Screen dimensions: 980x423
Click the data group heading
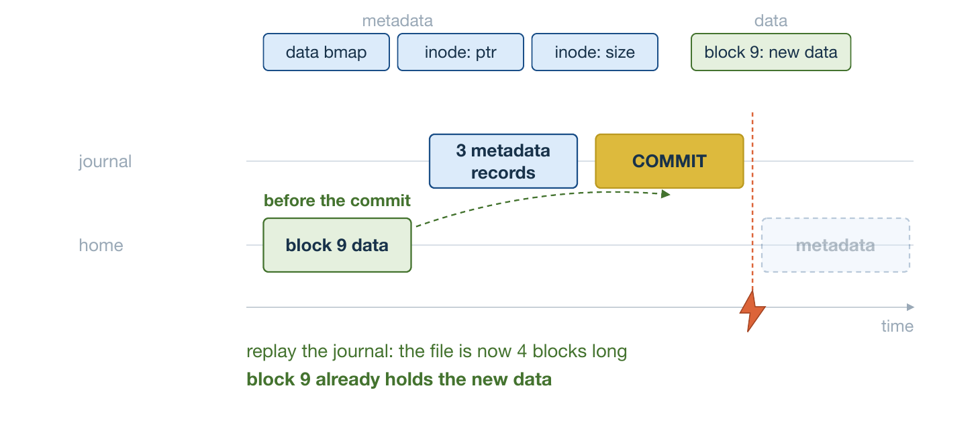[x=771, y=21]
